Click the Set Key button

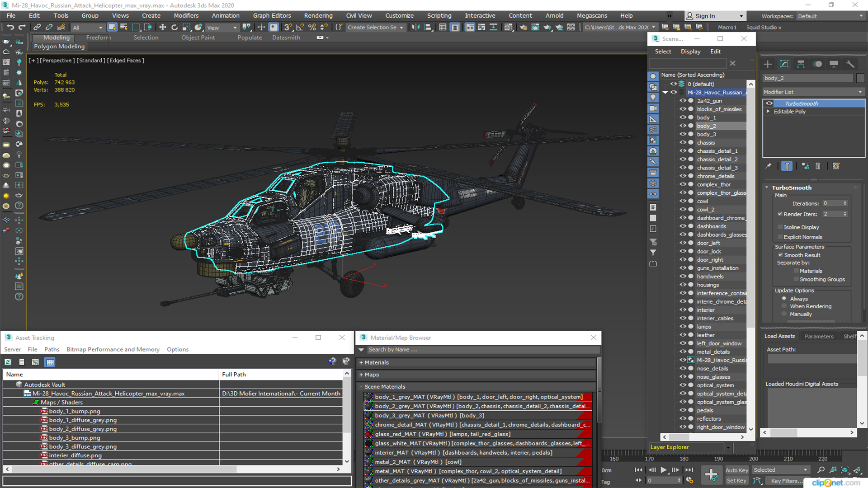(x=737, y=481)
